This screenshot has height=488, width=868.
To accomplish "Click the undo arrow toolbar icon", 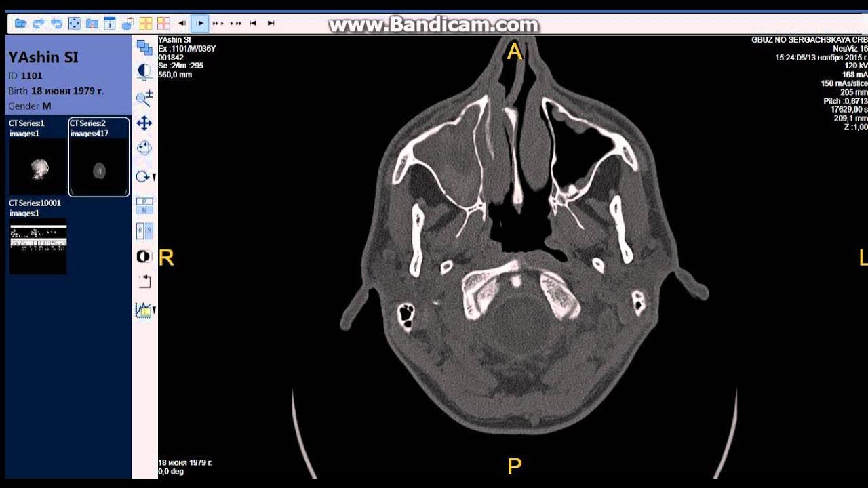I will (x=56, y=24).
